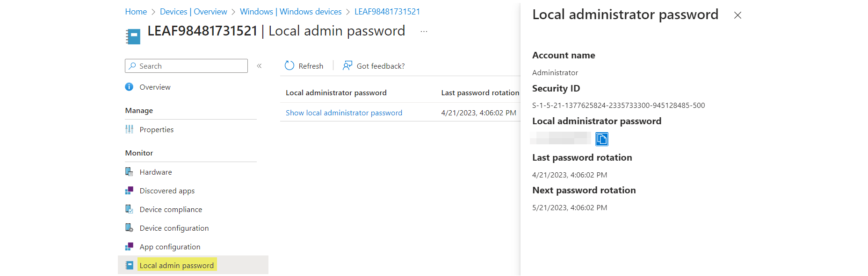Click the Discovered apps icon
The width and height of the screenshot is (868, 276).
(129, 191)
